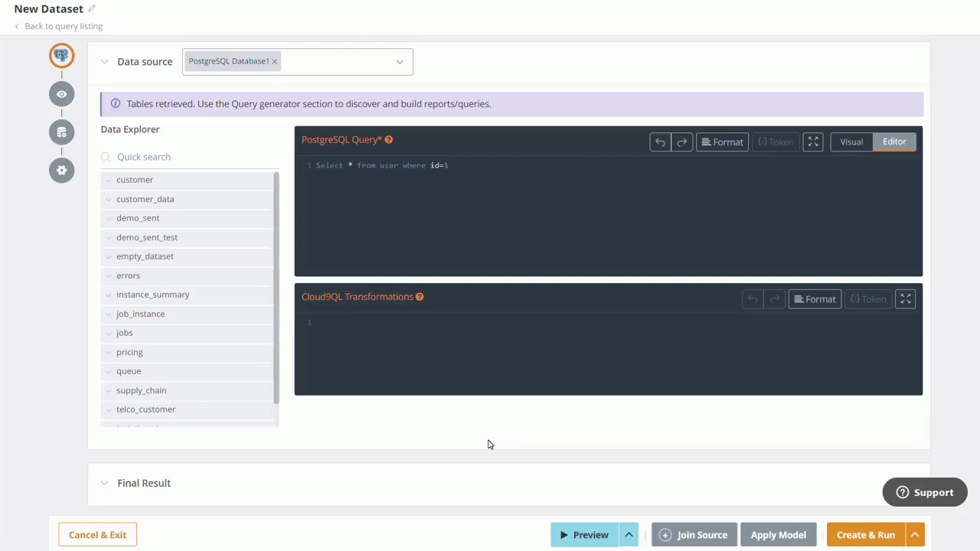Remove the PostgreSQL Database1 source chip
This screenshot has height=551, width=980.
click(x=274, y=61)
